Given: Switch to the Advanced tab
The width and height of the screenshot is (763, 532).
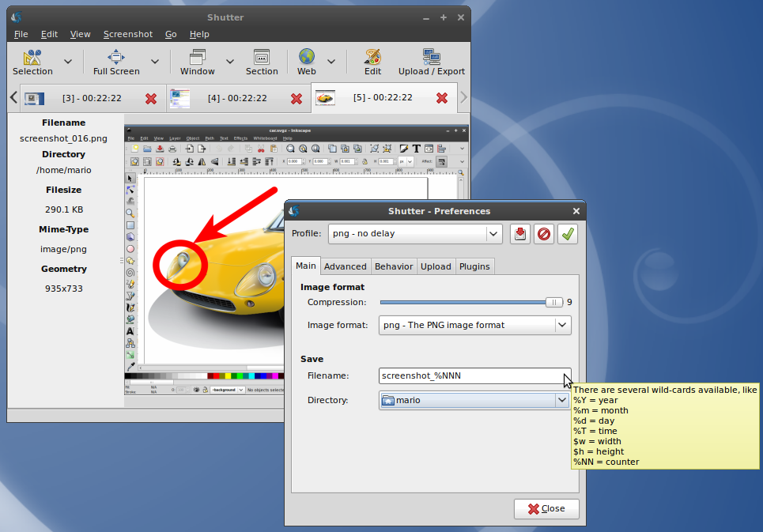Looking at the screenshot, I should [x=345, y=266].
